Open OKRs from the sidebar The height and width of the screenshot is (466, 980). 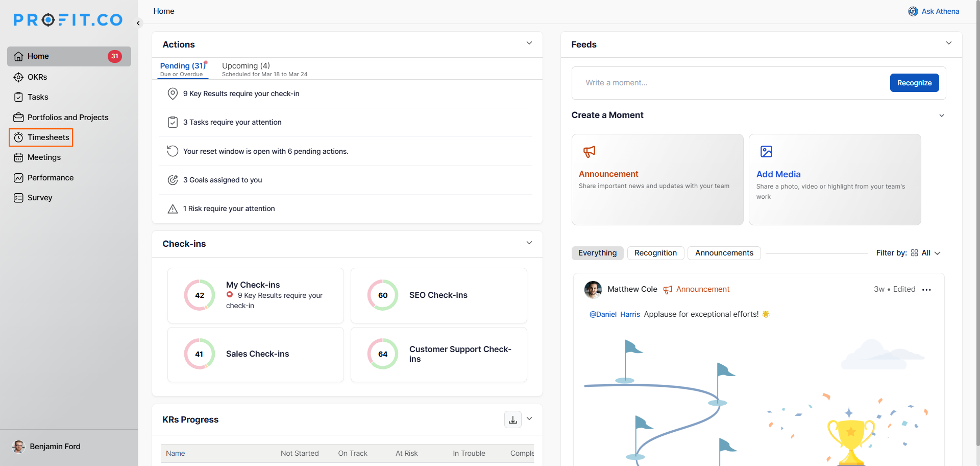click(x=37, y=77)
